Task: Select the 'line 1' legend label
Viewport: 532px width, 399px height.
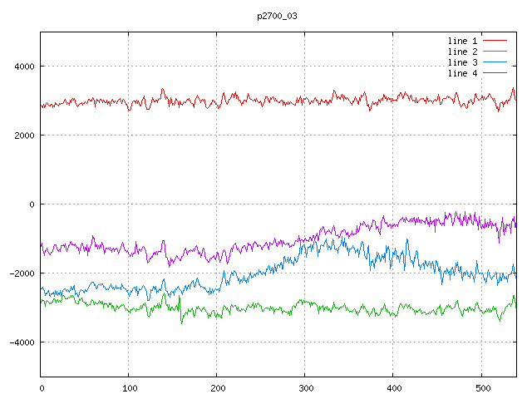Action: coord(462,41)
